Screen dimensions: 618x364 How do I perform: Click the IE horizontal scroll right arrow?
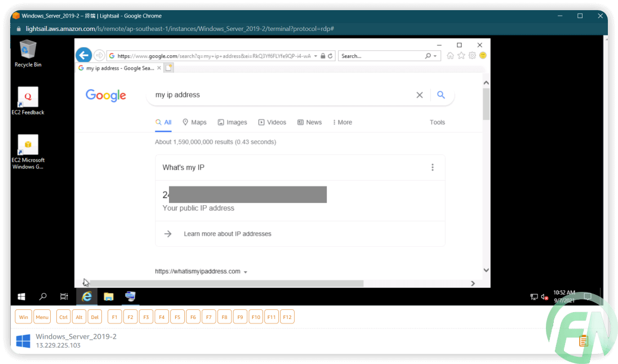(x=473, y=283)
